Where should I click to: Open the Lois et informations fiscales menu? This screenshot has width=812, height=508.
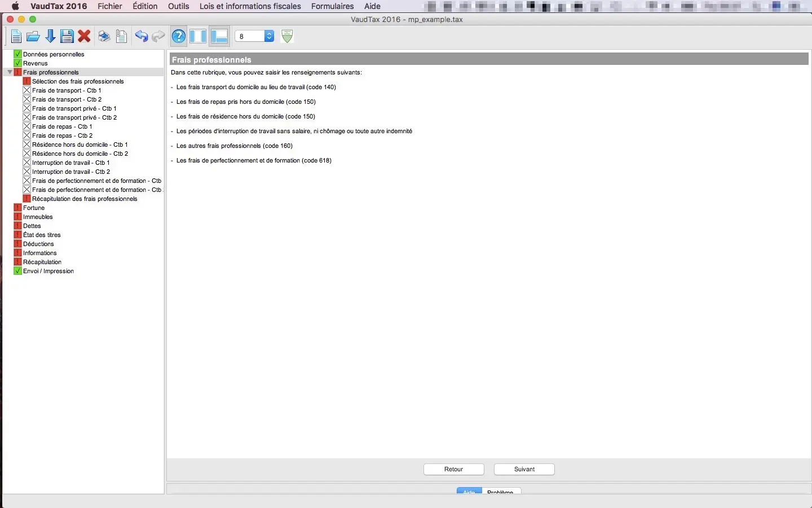250,6
